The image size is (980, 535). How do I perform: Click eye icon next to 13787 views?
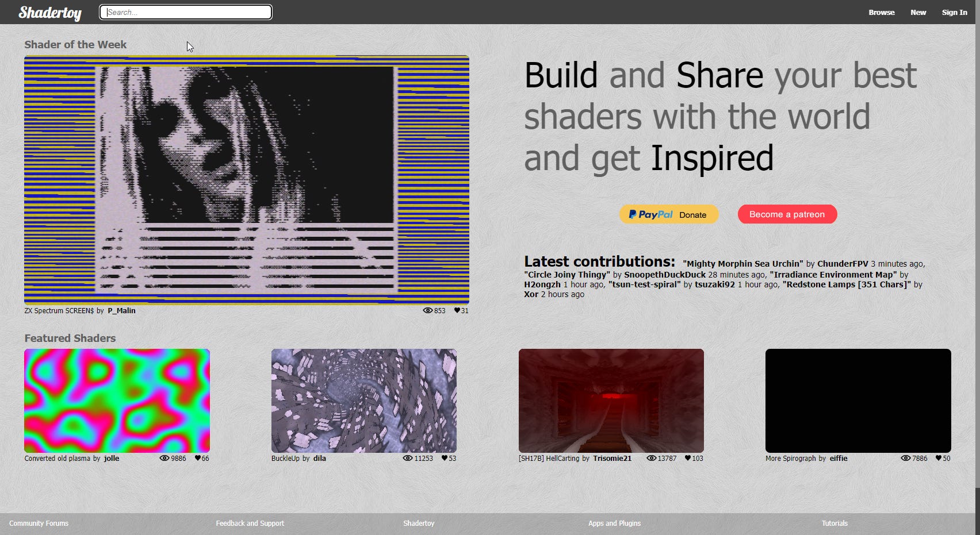(651, 458)
